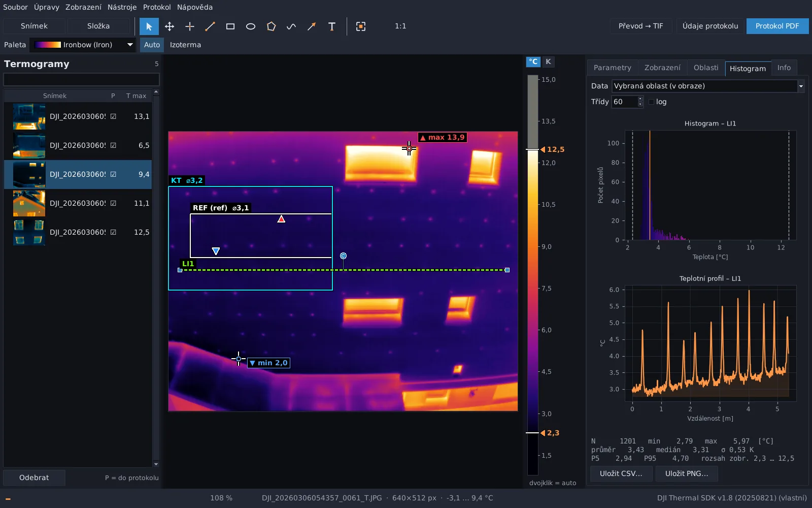Screen dimensions: 812x508
Task: Open the Nástroje menu
Action: coord(122,7)
